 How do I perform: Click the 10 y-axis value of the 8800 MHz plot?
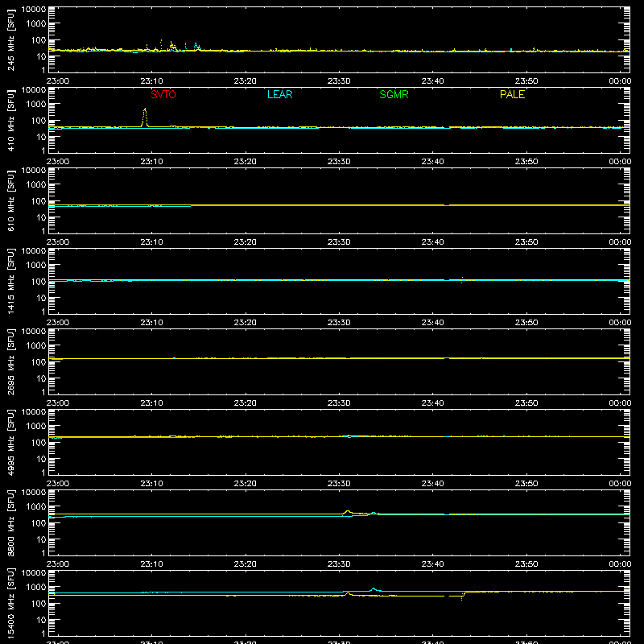click(x=41, y=539)
